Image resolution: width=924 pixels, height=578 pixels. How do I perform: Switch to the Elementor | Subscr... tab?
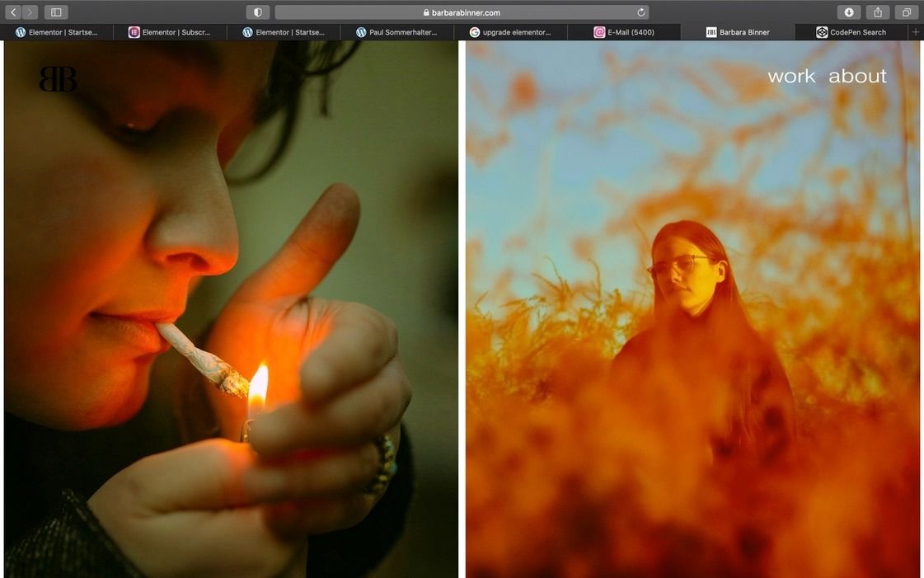pyautogui.click(x=170, y=32)
